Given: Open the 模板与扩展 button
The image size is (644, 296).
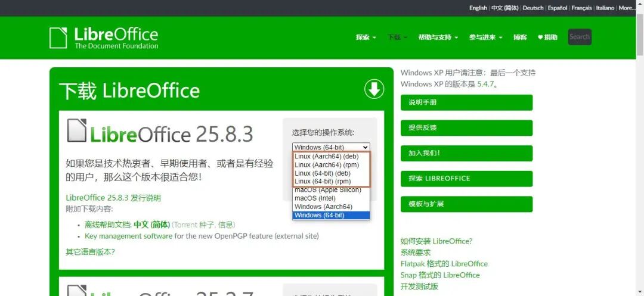Looking at the screenshot, I should (466, 204).
